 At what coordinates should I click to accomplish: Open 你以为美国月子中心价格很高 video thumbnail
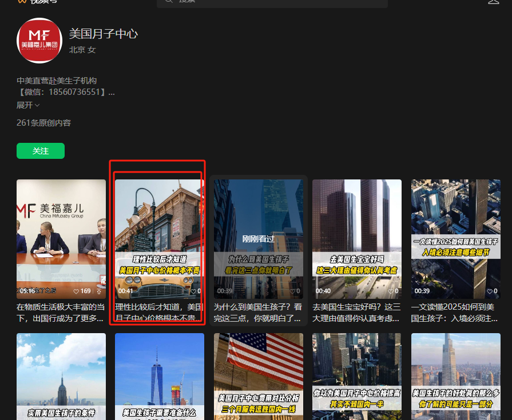point(357,377)
